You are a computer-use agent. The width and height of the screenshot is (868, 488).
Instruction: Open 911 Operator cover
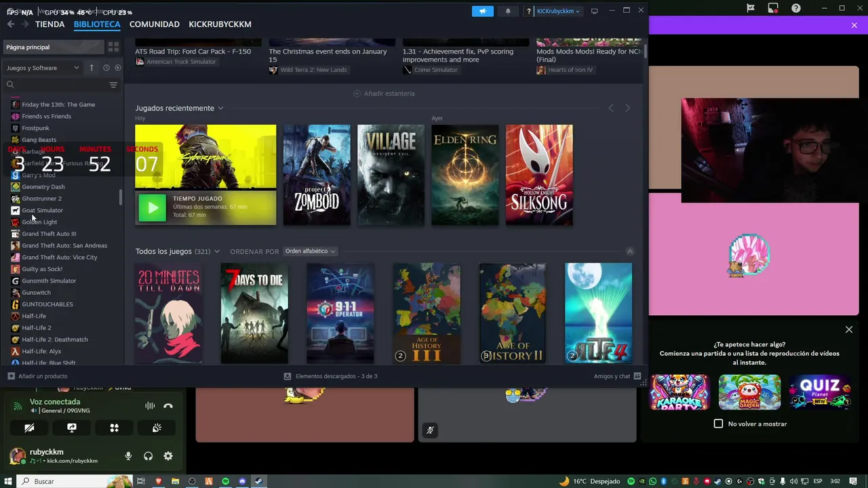[x=340, y=314]
